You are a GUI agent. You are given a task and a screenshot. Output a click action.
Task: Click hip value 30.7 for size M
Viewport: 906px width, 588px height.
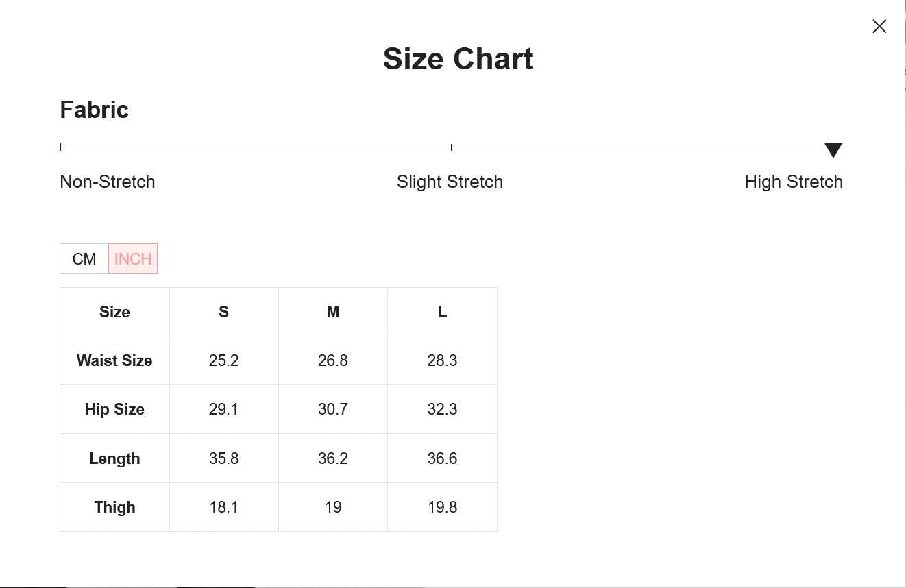pyautogui.click(x=333, y=409)
